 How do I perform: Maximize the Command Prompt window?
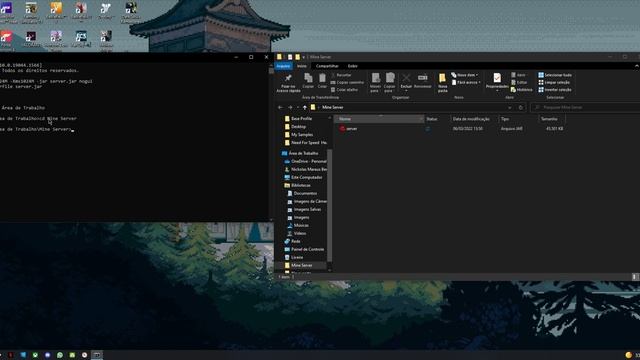251,57
